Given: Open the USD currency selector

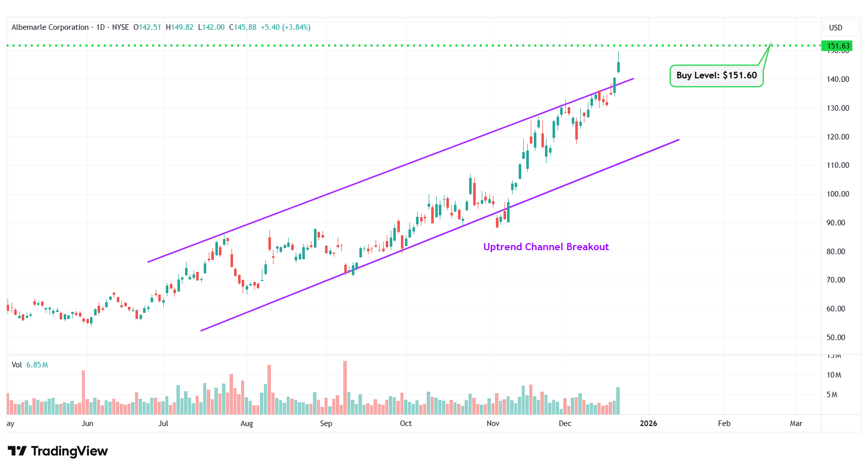Looking at the screenshot, I should coord(836,28).
